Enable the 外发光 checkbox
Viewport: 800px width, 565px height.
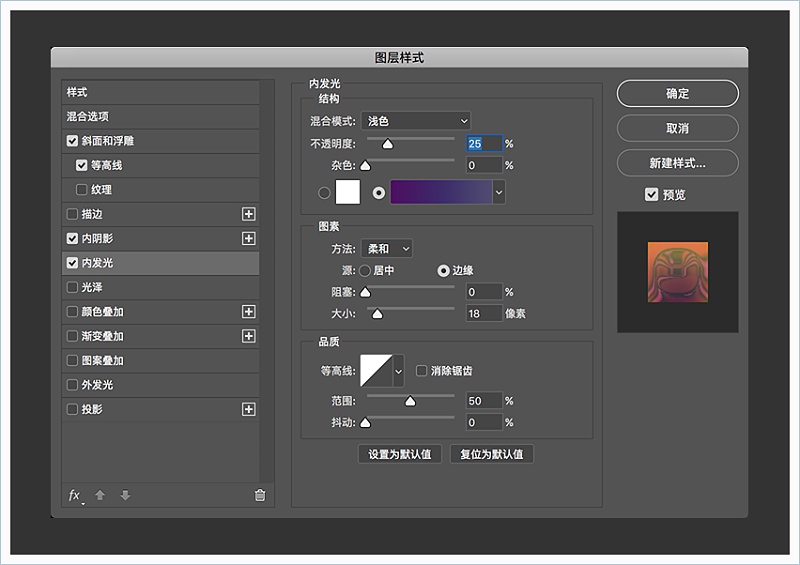(x=72, y=385)
